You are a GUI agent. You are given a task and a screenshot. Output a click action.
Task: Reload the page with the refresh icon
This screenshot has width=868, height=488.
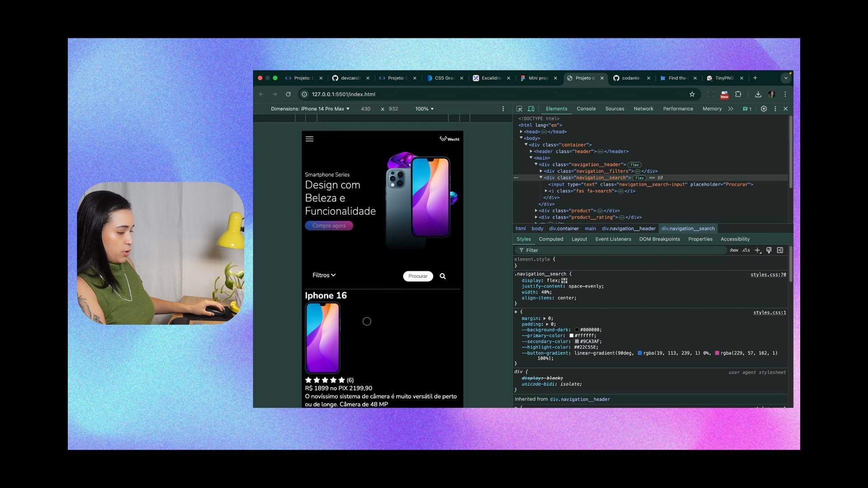pos(288,94)
